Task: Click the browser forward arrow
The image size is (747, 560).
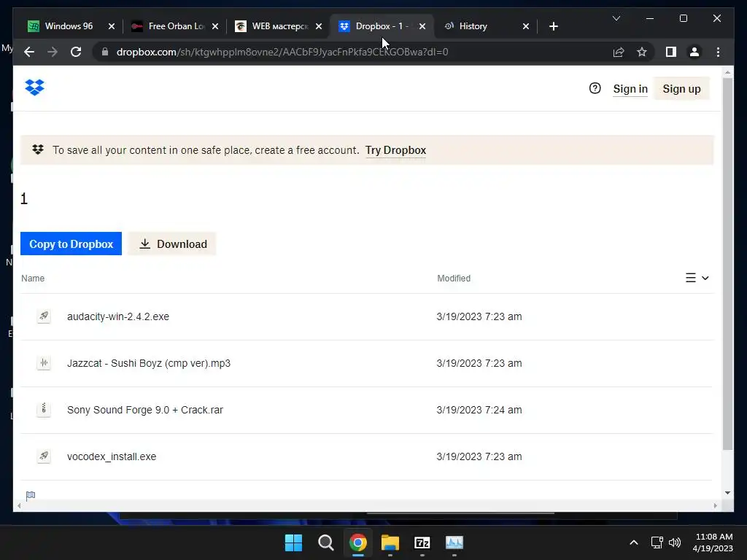Action: point(53,52)
